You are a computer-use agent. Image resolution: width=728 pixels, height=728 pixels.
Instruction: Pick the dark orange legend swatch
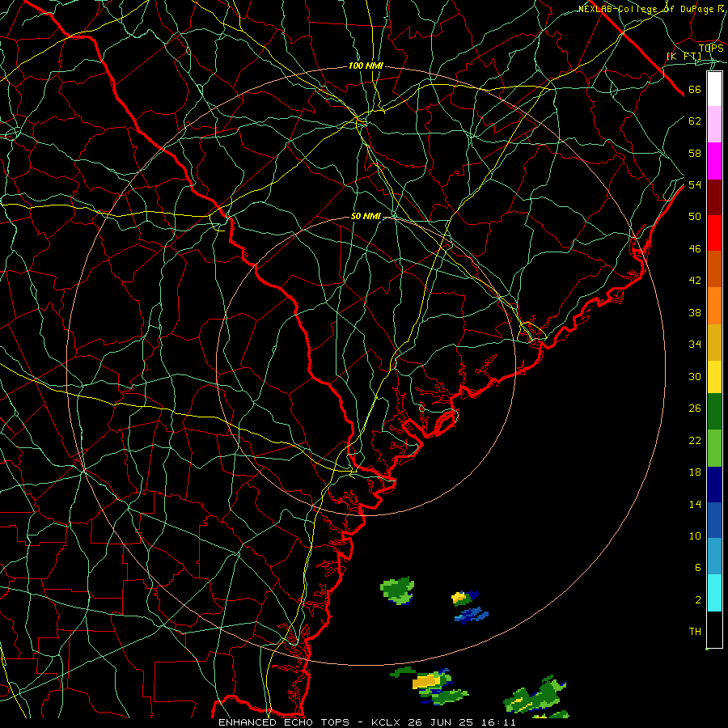tap(714, 269)
